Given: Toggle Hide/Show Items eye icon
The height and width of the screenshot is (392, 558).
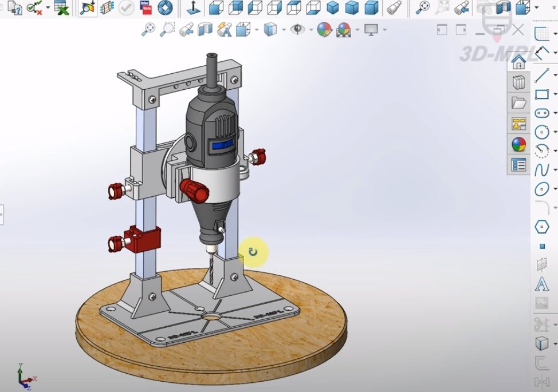Looking at the screenshot, I should coord(297,29).
